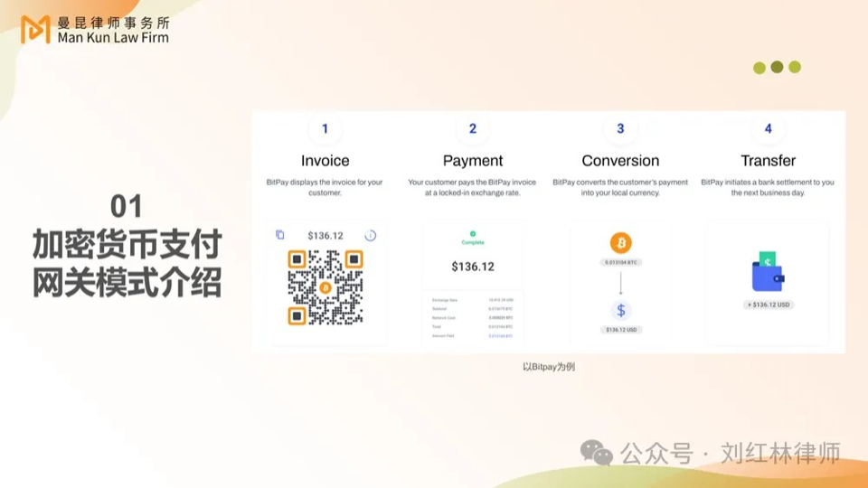Click the payment details table
The height and width of the screenshot is (488, 868).
[x=473, y=317]
